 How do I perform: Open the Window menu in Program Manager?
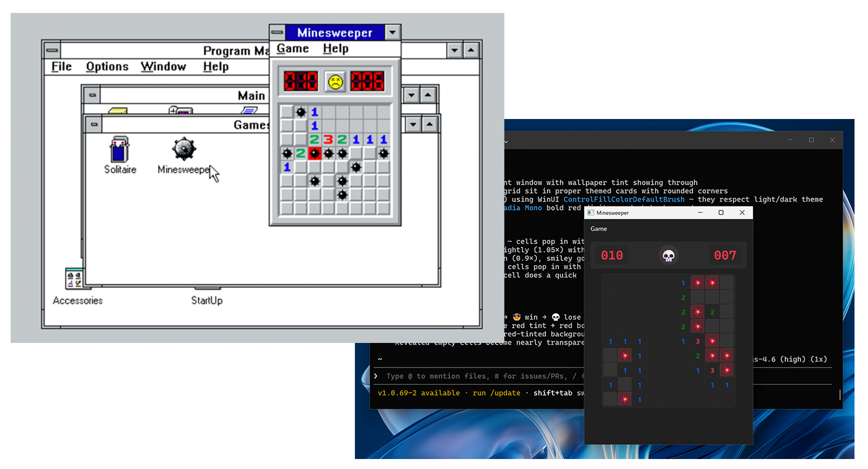(164, 67)
